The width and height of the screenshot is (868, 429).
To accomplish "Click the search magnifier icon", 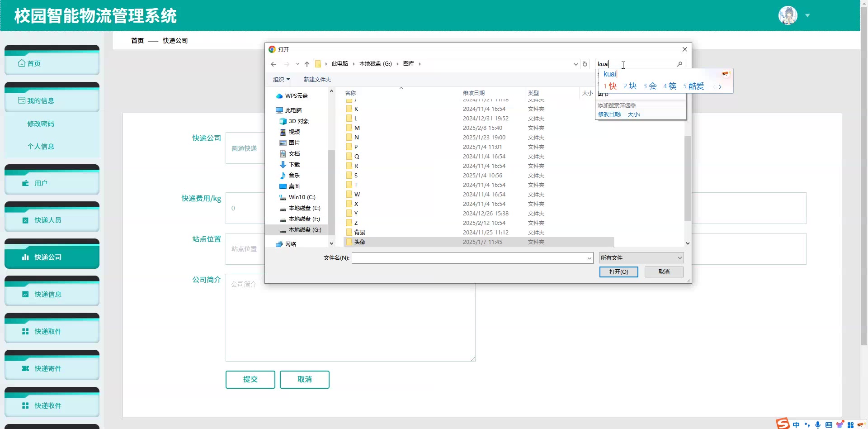I will pos(679,64).
